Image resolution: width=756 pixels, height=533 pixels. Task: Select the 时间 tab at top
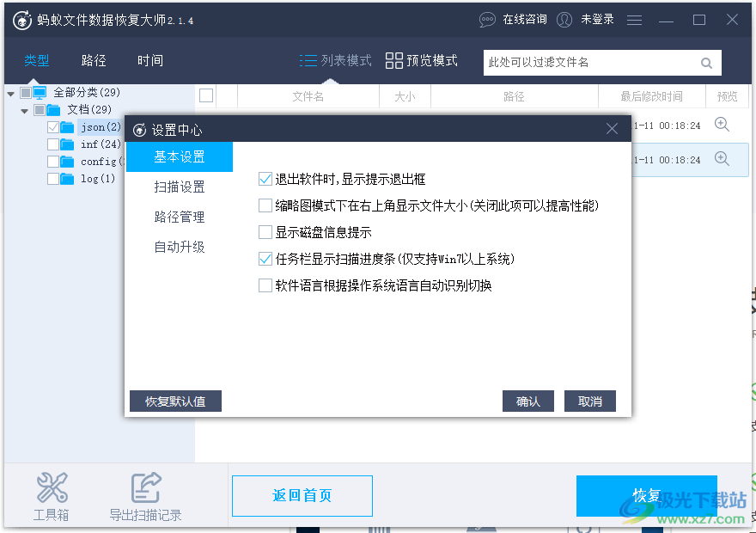(x=149, y=60)
